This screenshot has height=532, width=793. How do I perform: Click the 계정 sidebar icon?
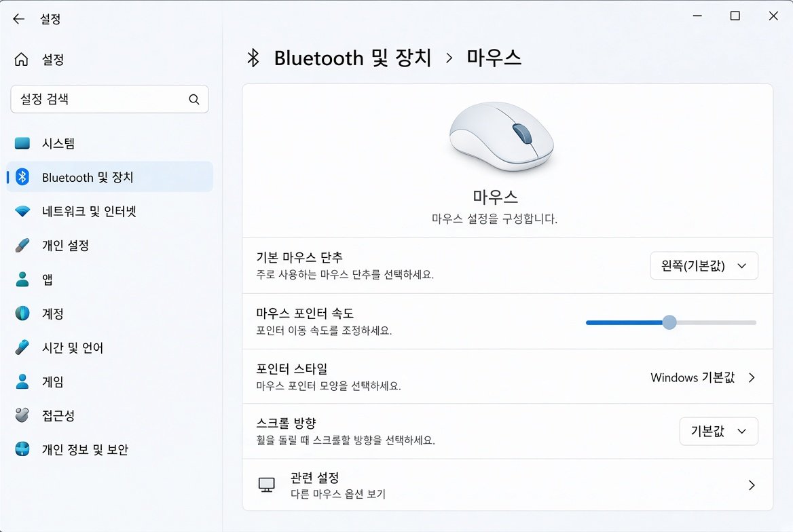click(x=22, y=313)
